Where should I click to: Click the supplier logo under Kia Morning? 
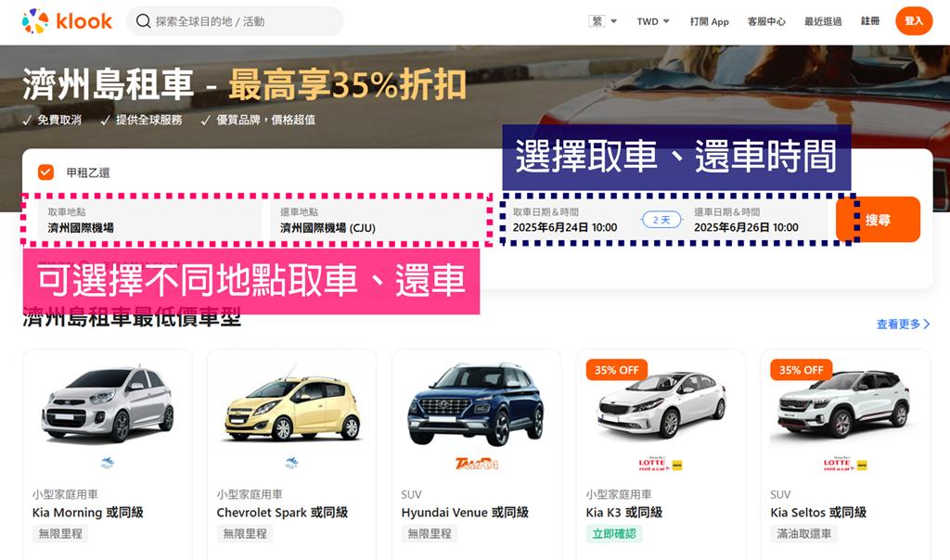click(x=108, y=464)
